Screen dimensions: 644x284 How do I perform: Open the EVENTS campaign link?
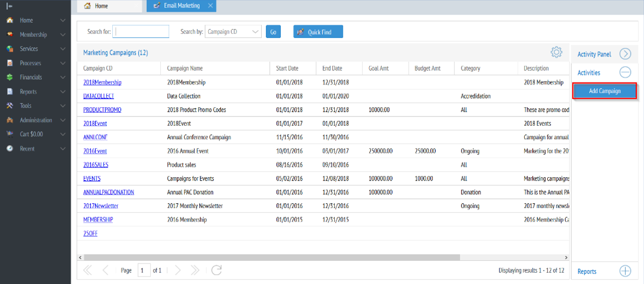pyautogui.click(x=92, y=179)
